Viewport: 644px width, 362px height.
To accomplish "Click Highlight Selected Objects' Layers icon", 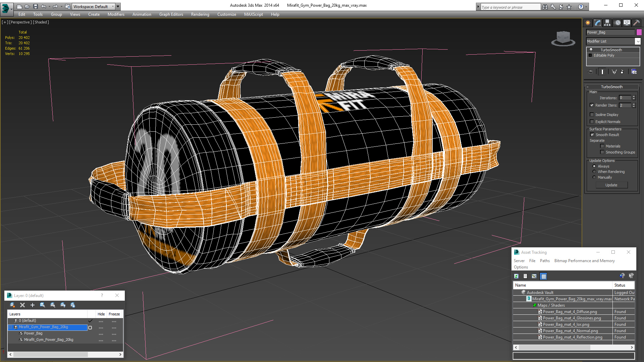I will [x=53, y=305].
